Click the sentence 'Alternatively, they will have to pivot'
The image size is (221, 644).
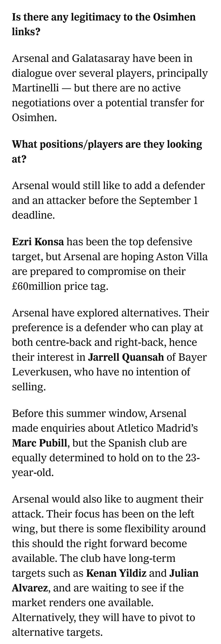click(x=103, y=625)
